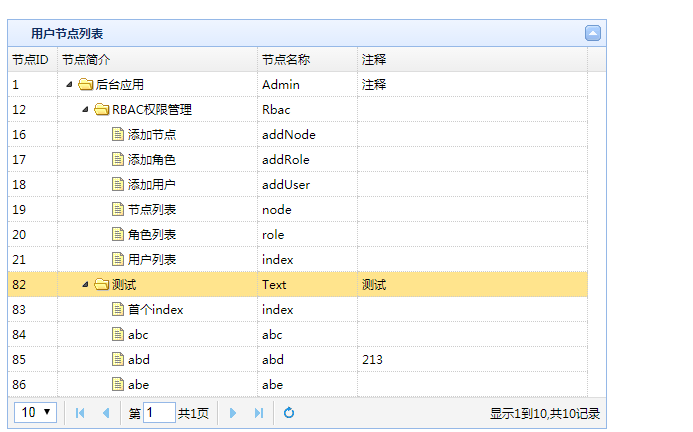Collapse the RBAC权限管理 tree node
693x432 pixels.
[85, 110]
